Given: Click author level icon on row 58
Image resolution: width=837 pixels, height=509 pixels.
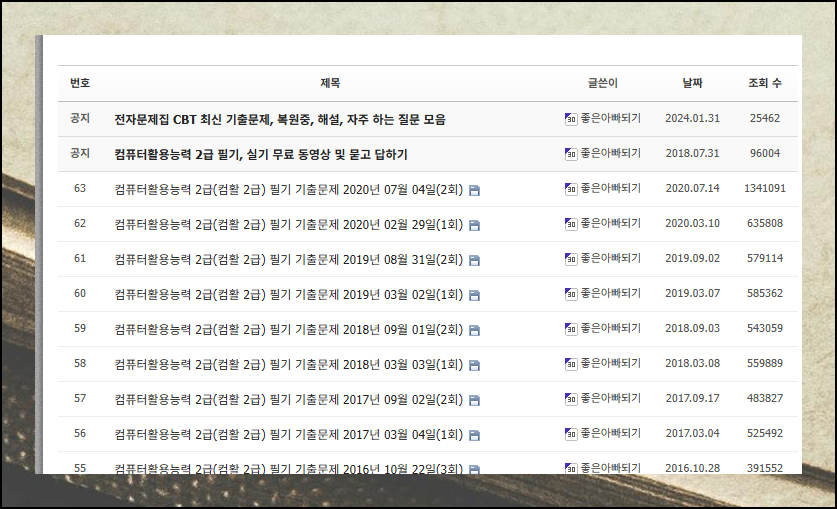Looking at the screenshot, I should point(571,364).
